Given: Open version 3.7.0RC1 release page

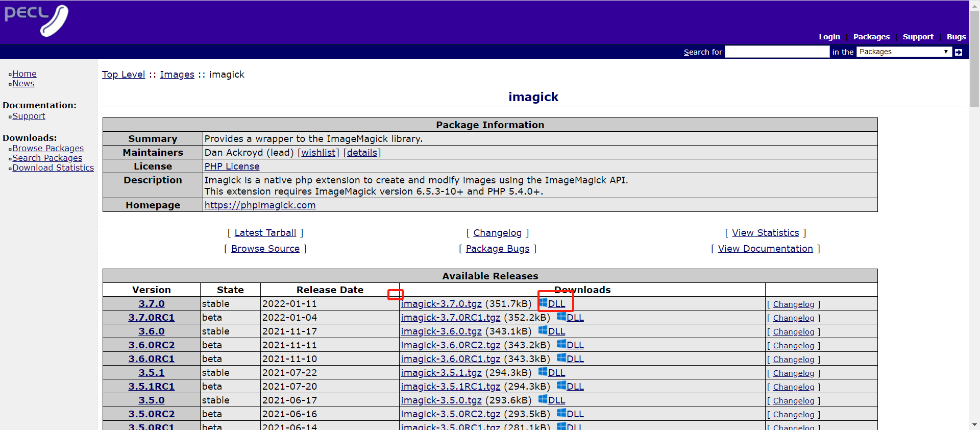Looking at the screenshot, I should (152, 318).
